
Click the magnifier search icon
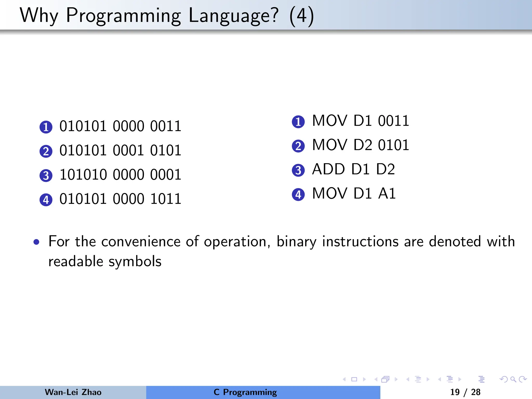513,379
